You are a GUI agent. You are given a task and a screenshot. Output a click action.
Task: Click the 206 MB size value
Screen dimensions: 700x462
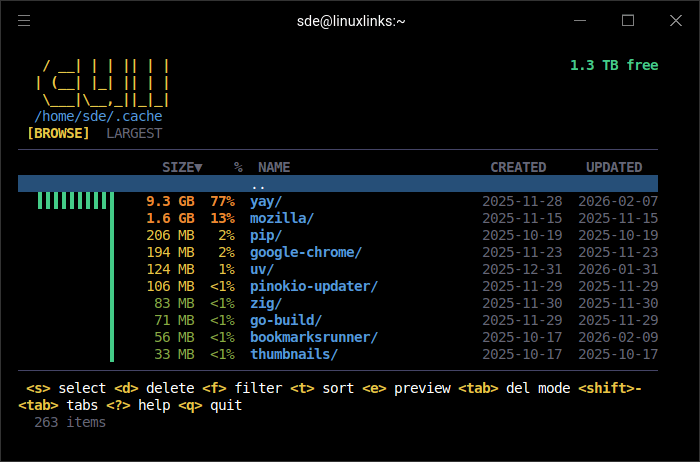[171, 235]
